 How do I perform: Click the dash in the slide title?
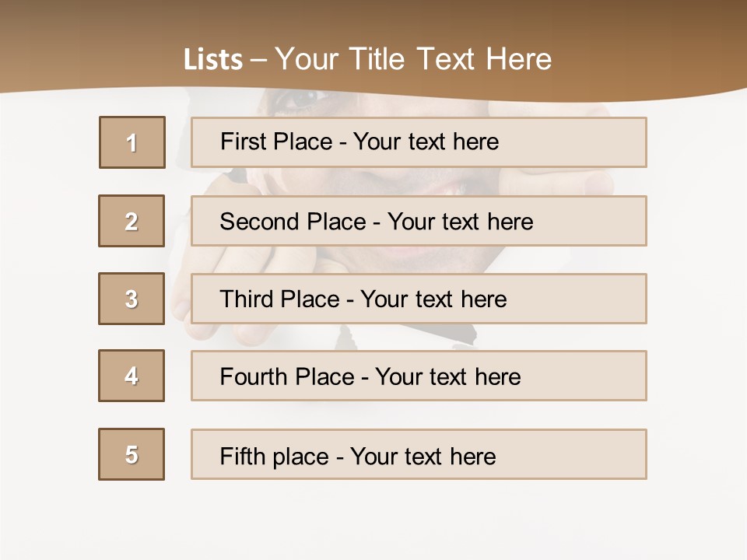(258, 60)
